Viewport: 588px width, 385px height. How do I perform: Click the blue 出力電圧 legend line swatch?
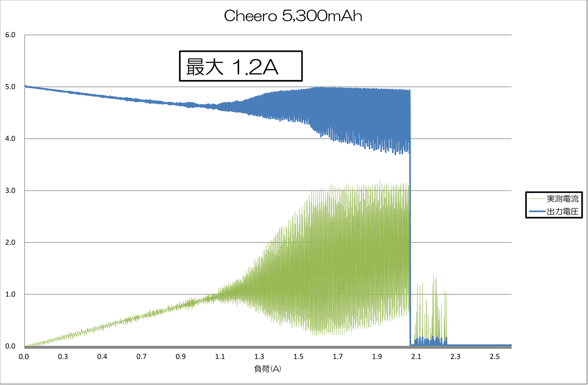tap(537, 212)
